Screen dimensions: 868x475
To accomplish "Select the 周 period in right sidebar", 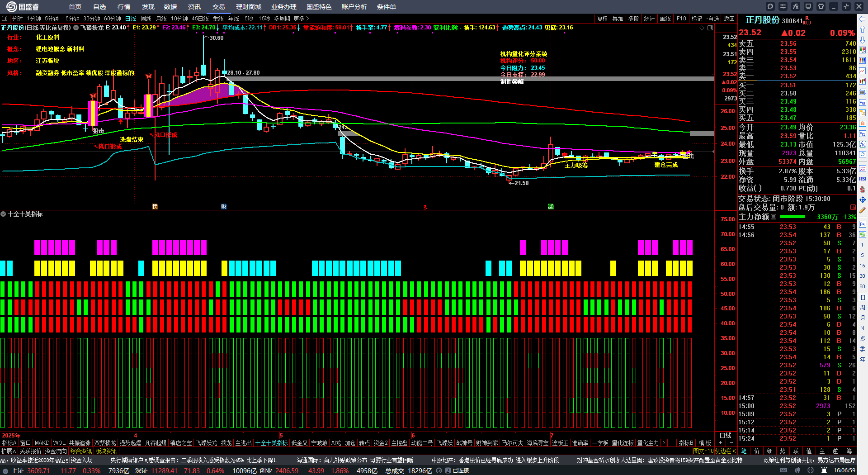I will (863, 308).
